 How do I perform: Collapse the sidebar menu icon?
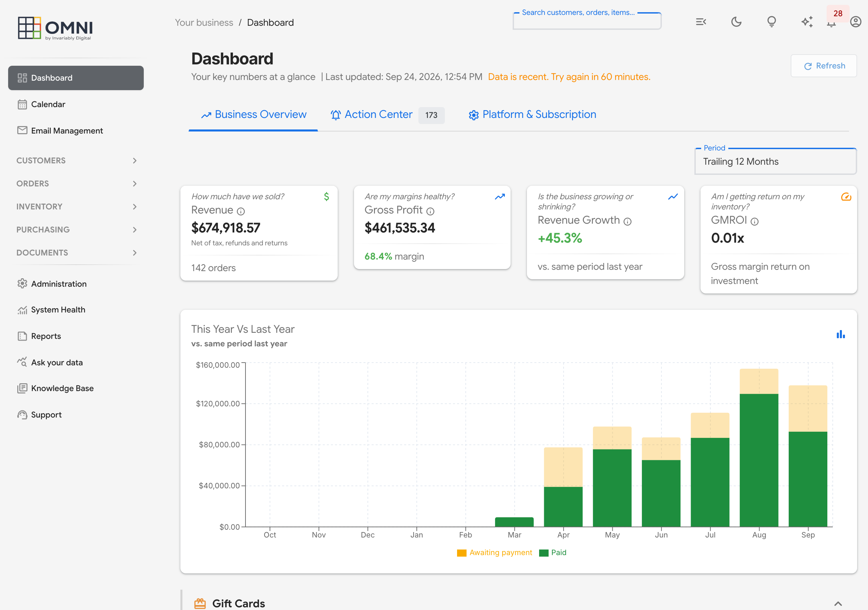coord(701,22)
